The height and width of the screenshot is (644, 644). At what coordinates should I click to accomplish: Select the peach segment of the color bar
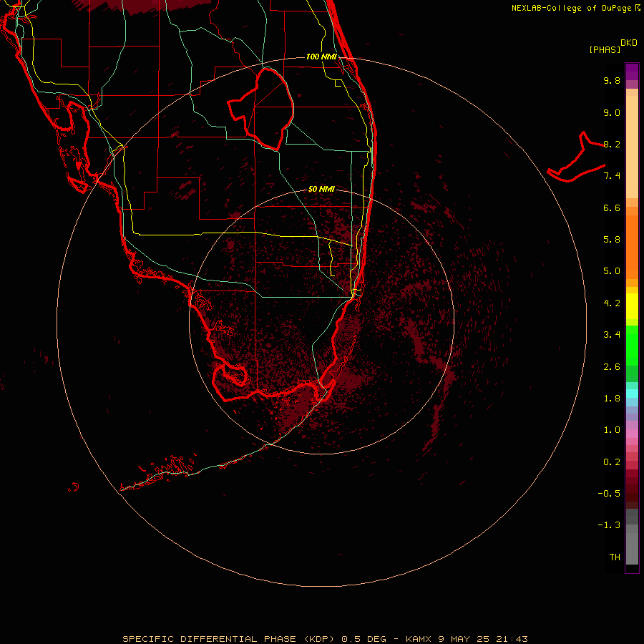click(632, 144)
